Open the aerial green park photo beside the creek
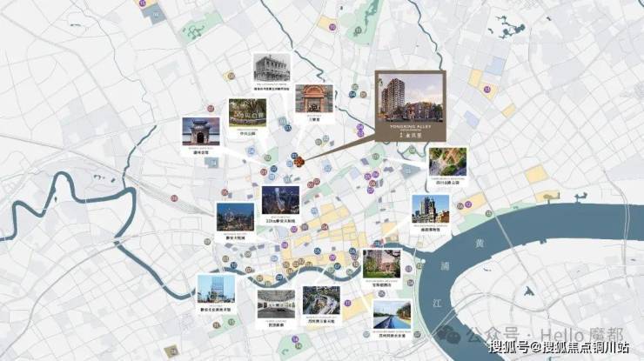Image resolution: width=644 pixels, height=361 pixels. coord(447,162)
